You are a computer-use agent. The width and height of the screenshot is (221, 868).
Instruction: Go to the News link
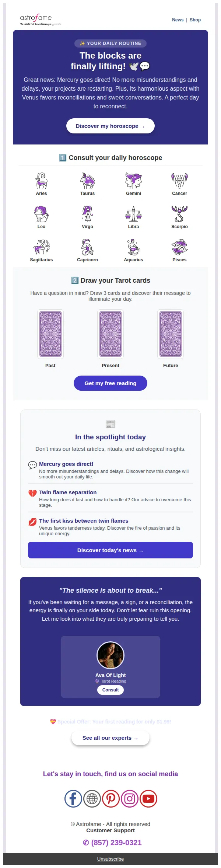[178, 20]
